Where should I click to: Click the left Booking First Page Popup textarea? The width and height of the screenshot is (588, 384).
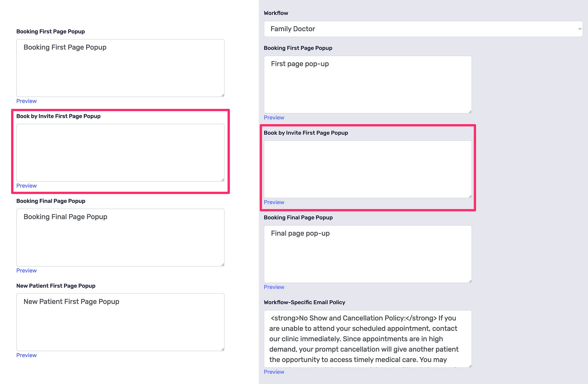pos(120,68)
